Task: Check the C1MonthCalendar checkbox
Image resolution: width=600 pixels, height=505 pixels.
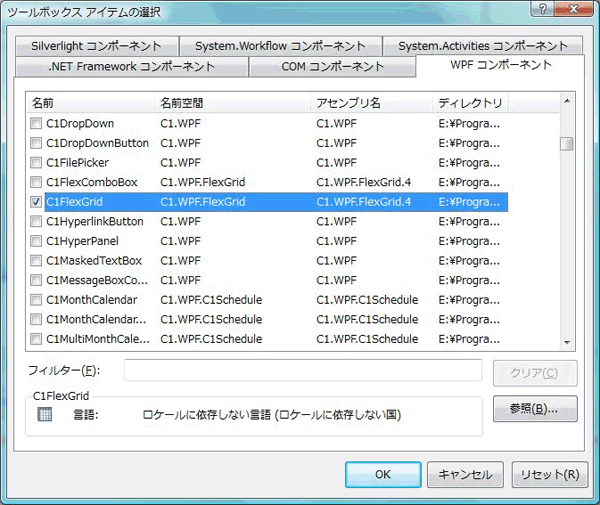Action: click(x=36, y=300)
